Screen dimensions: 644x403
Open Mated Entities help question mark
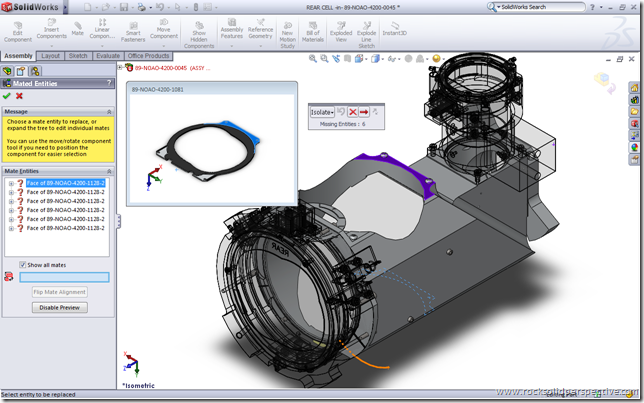(x=109, y=83)
